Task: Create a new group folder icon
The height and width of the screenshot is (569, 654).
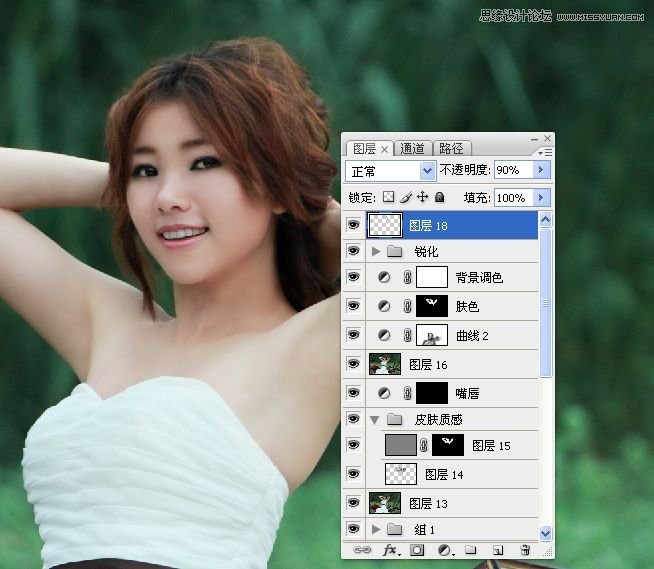Action: tap(470, 550)
